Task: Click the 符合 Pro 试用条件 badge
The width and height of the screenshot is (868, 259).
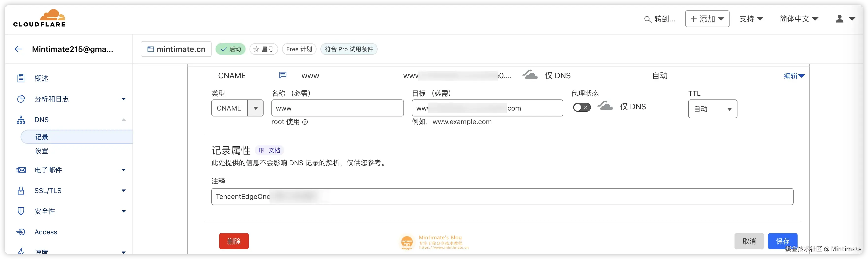Action: [349, 49]
